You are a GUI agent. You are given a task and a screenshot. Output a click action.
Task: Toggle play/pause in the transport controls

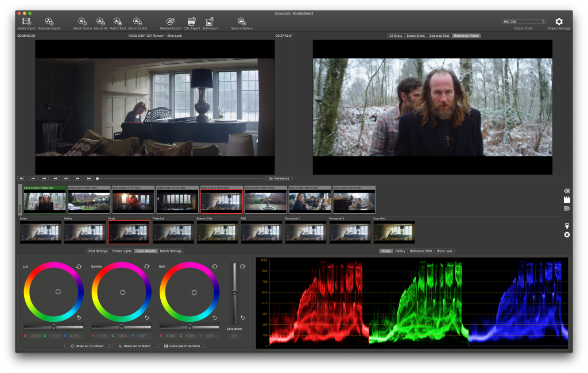click(67, 178)
